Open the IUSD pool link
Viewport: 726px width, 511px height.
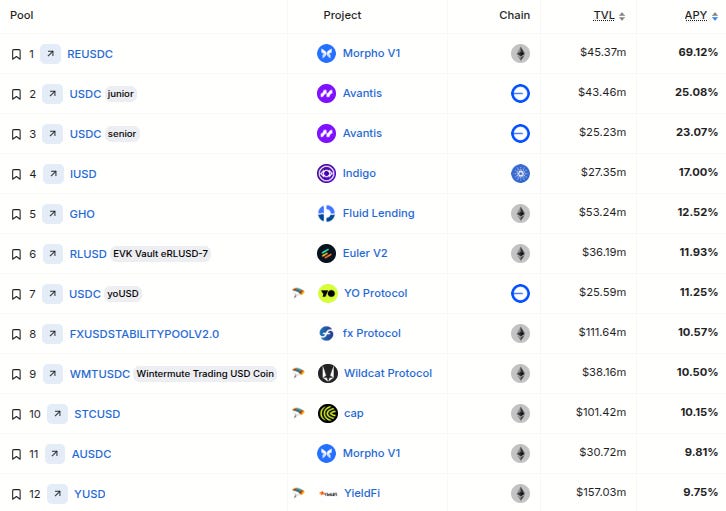click(83, 174)
